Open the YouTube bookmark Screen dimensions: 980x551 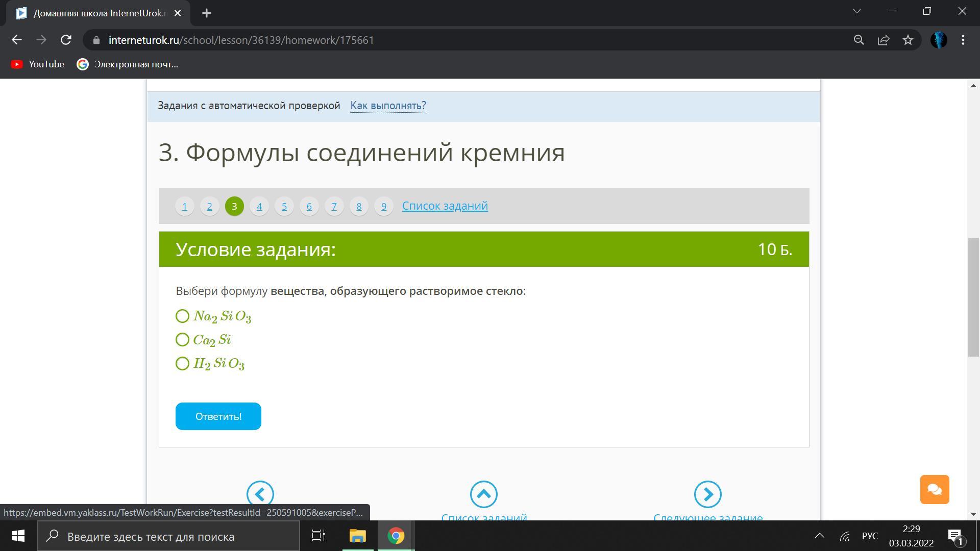coord(38,64)
